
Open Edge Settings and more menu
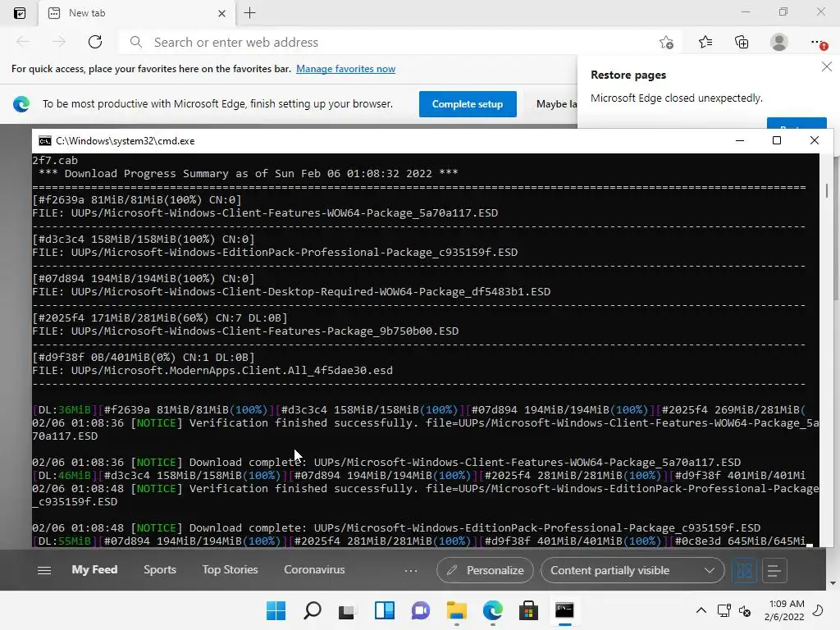pos(818,43)
